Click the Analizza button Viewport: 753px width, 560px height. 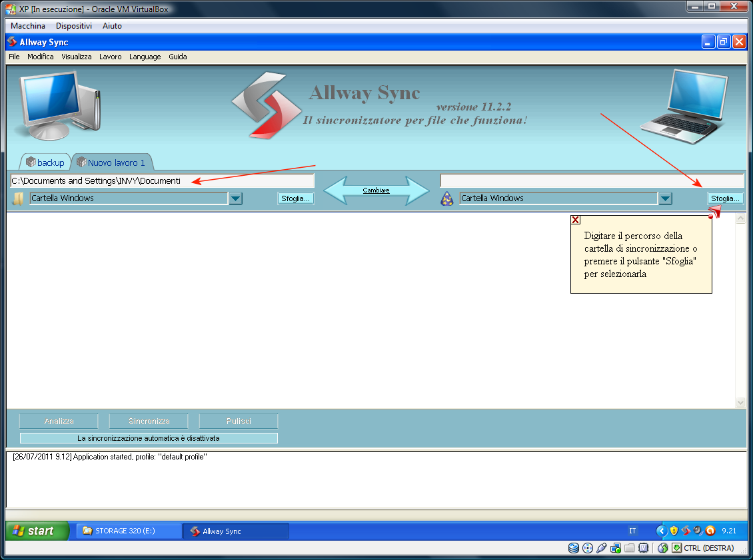tap(59, 421)
